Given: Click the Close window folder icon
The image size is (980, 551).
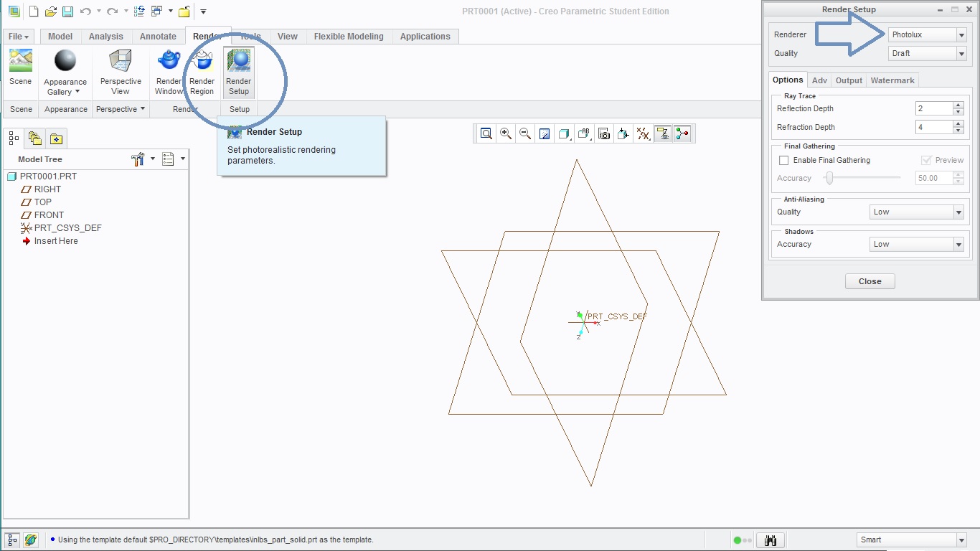Looking at the screenshot, I should 184,11.
